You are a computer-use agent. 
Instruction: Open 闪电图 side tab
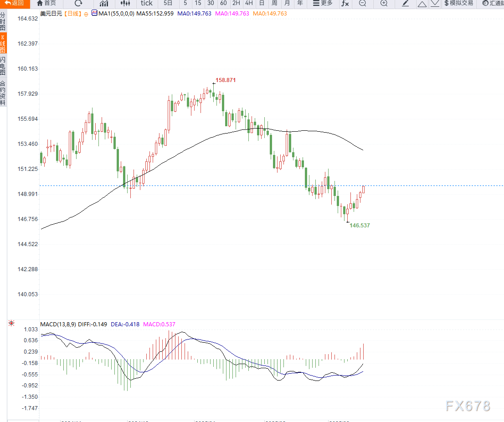point(3,66)
